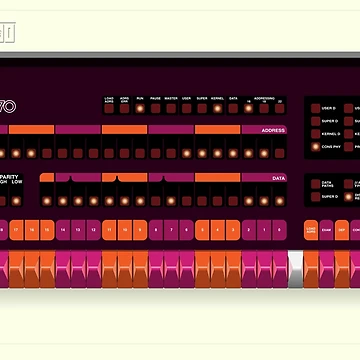Click the PARITY heading text

click(10, 177)
